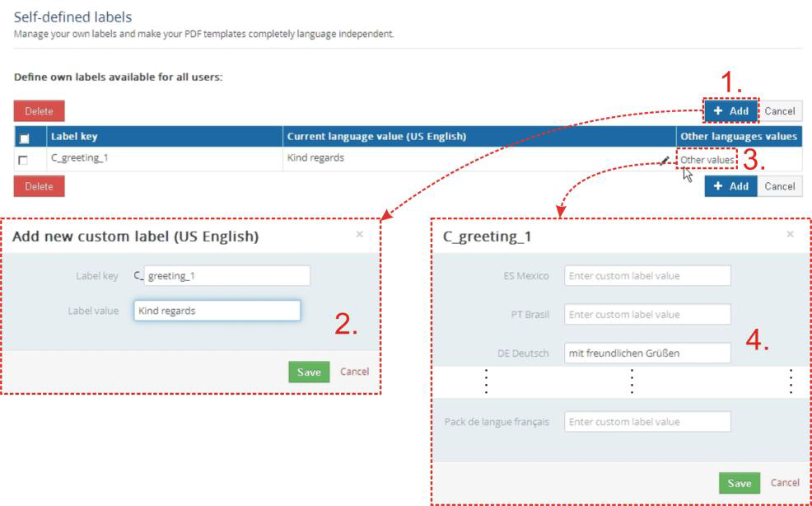Click the Self-defined labels heading
Screen dimensions: 812x506
72,17
